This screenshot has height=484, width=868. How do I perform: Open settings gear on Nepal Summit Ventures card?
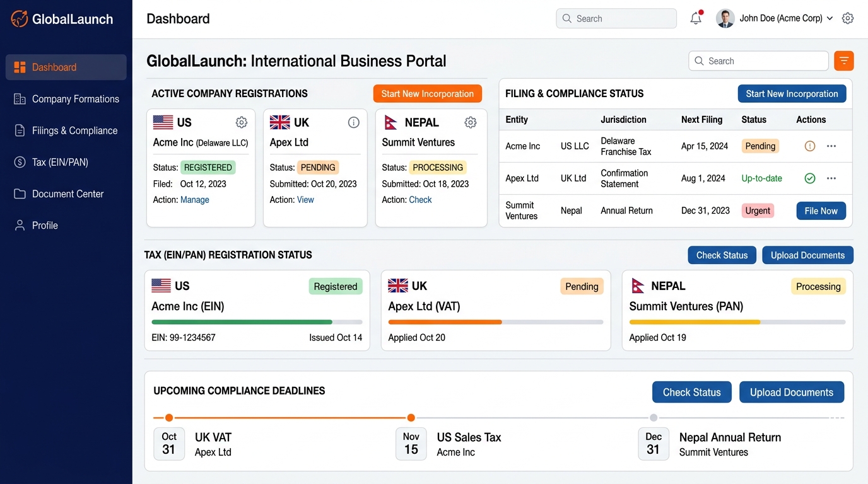pyautogui.click(x=471, y=122)
